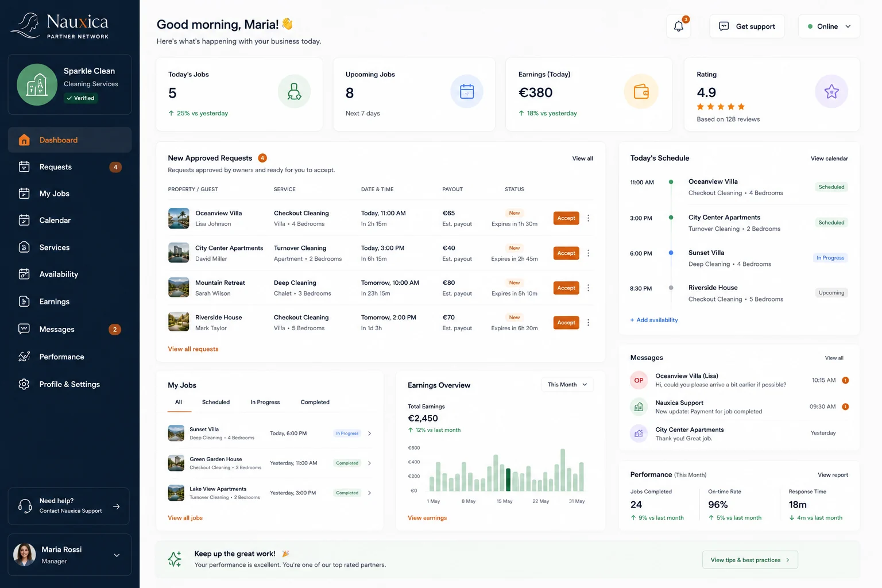Open notifications bell icon
This screenshot has width=882, height=588.
(x=678, y=26)
